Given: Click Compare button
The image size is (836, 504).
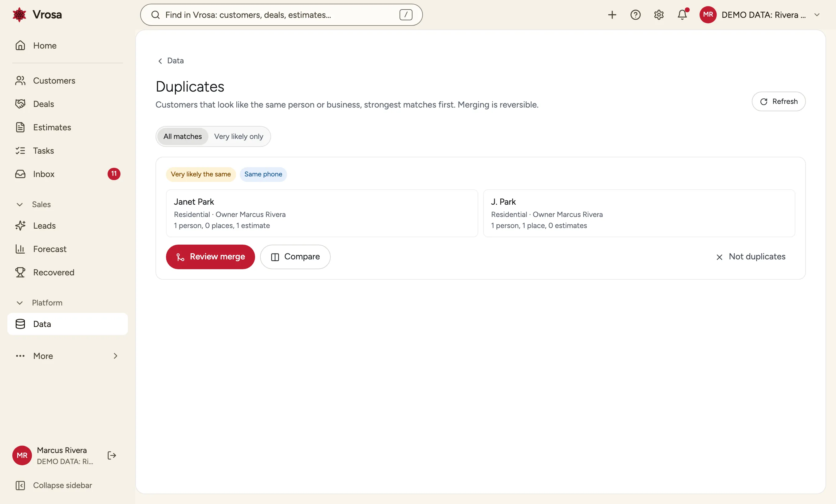Looking at the screenshot, I should tap(295, 257).
